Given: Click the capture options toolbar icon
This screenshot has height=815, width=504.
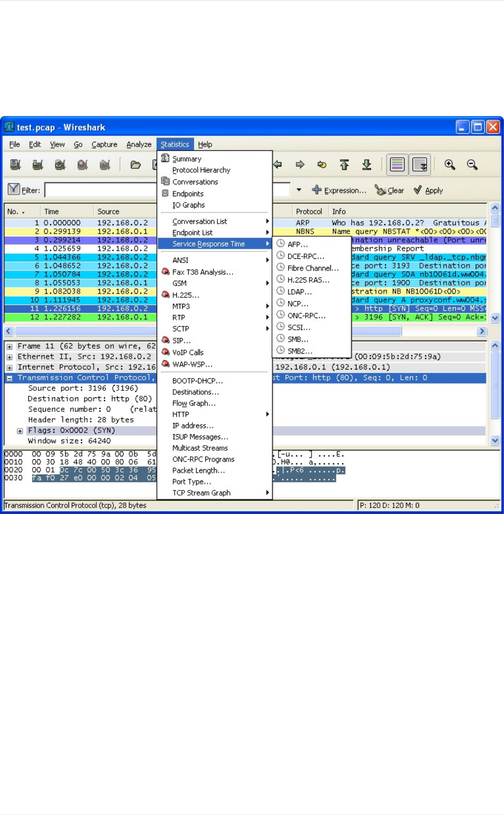Looking at the screenshot, I should [37, 165].
